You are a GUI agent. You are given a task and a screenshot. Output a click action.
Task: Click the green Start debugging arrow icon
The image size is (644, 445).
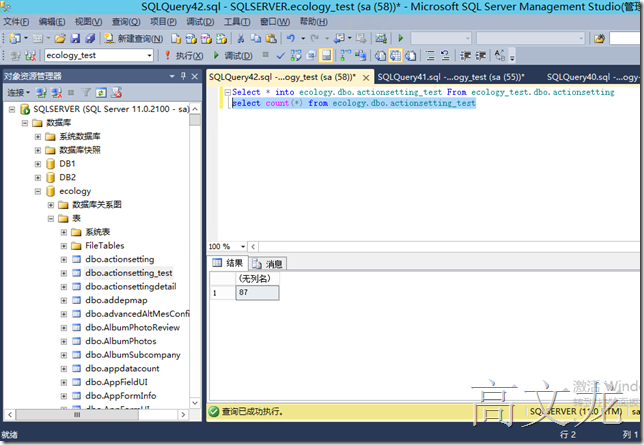point(401,39)
